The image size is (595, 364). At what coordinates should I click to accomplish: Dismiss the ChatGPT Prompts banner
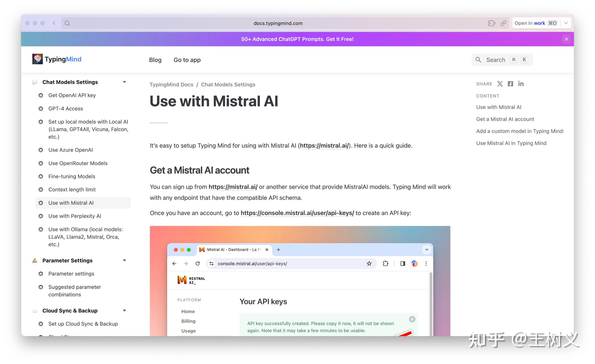tap(566, 39)
